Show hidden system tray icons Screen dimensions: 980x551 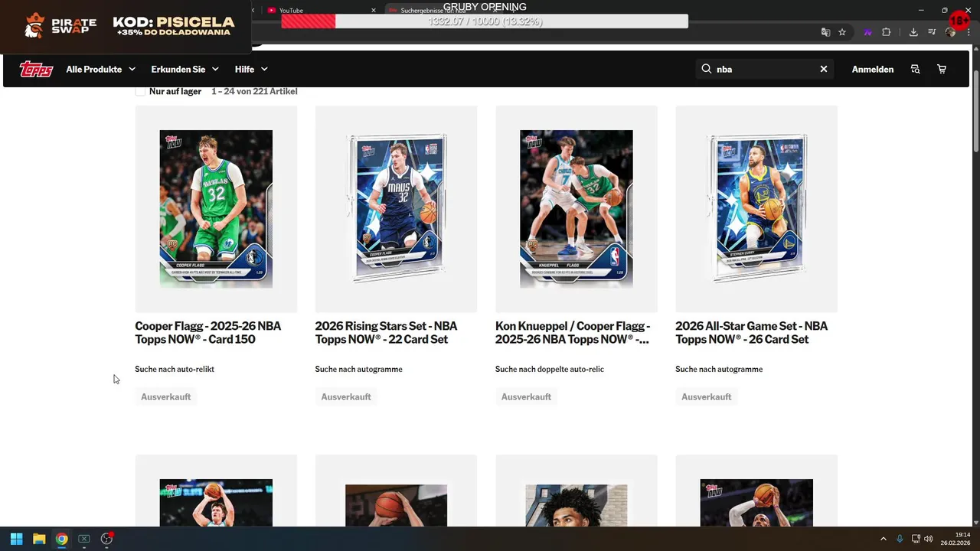click(x=883, y=539)
